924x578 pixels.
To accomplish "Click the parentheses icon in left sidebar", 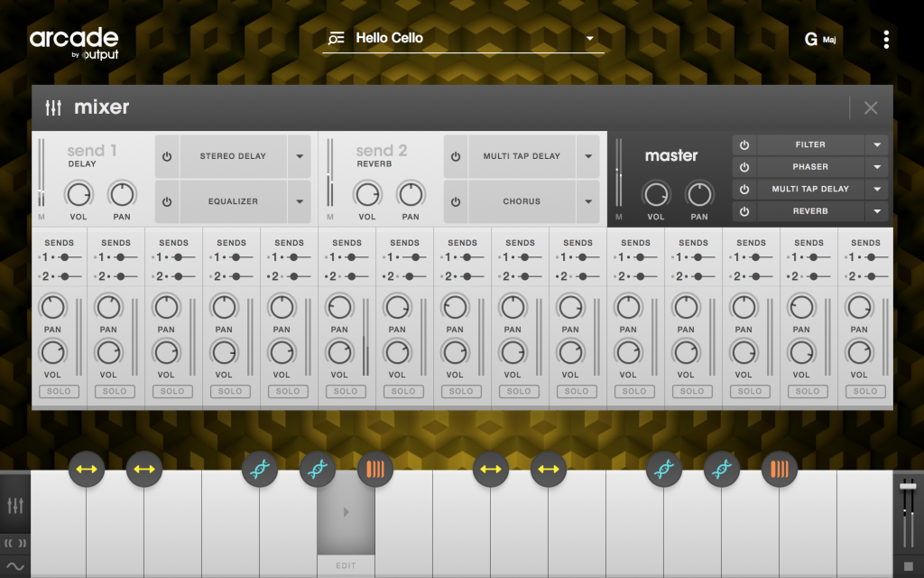I will (x=15, y=543).
